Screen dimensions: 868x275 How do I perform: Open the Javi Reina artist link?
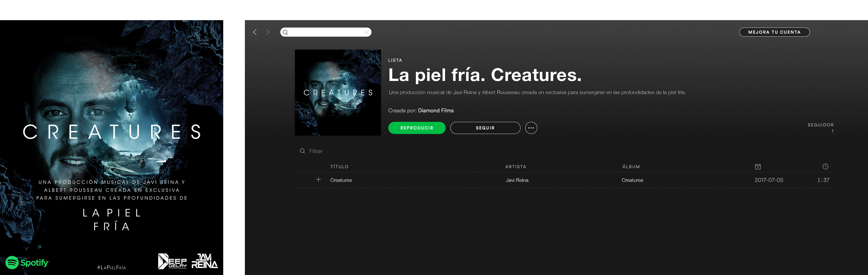pyautogui.click(x=517, y=180)
